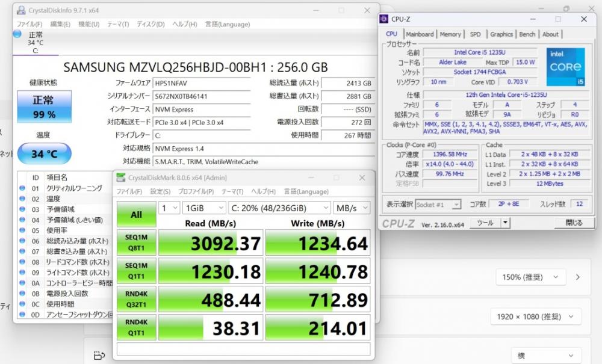602x364 pixels.
Task: Click the 正常 99% health status button
Action: coord(44,106)
